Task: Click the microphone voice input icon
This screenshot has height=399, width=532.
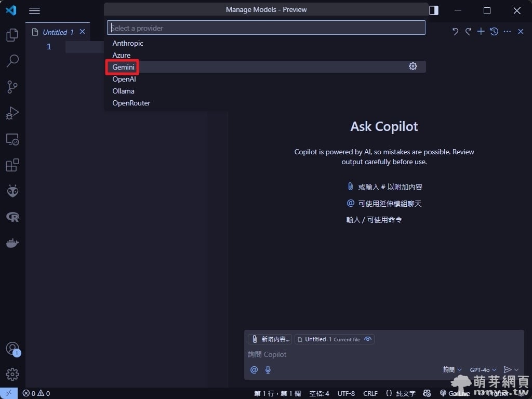Action: click(x=268, y=369)
